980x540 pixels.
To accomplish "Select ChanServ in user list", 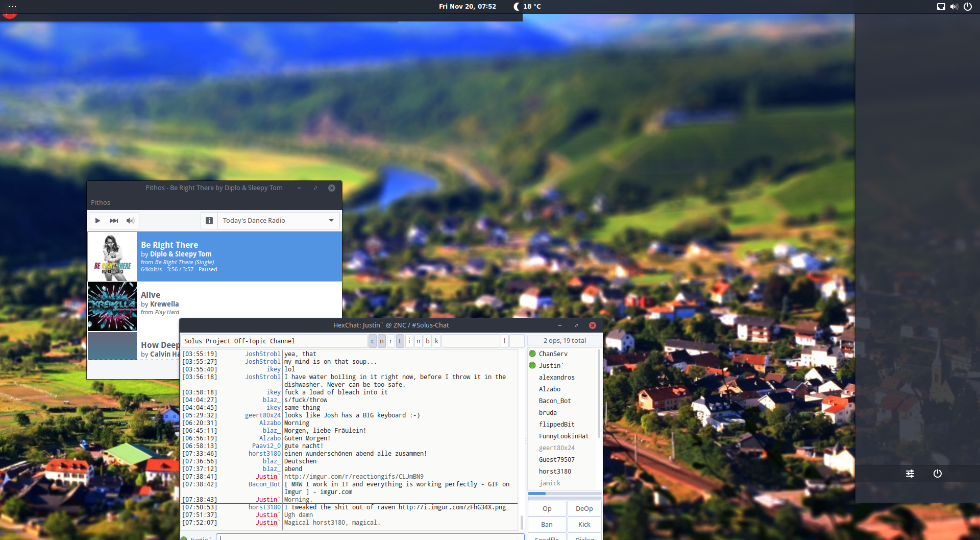I will pyautogui.click(x=562, y=354).
